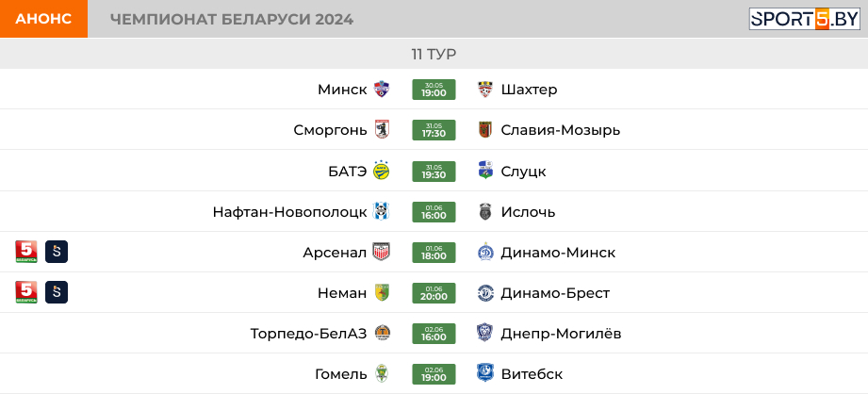Click the 01.06 20:00 green time badge
This screenshot has height=394, width=868.
pos(434,293)
